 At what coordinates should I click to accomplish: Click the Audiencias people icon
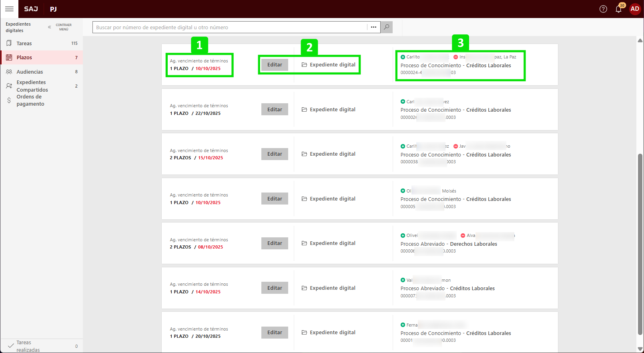tap(9, 72)
